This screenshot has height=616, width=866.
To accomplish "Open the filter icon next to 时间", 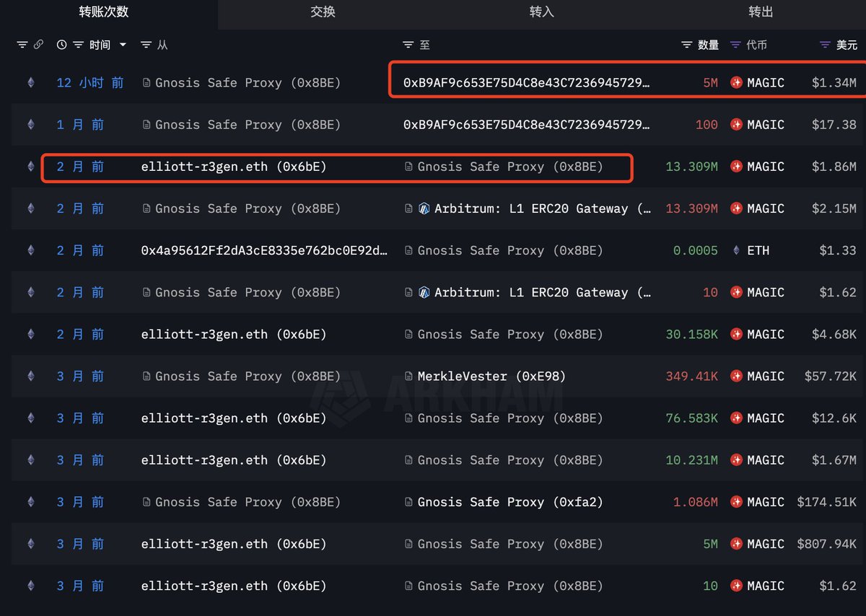I will click(78, 45).
